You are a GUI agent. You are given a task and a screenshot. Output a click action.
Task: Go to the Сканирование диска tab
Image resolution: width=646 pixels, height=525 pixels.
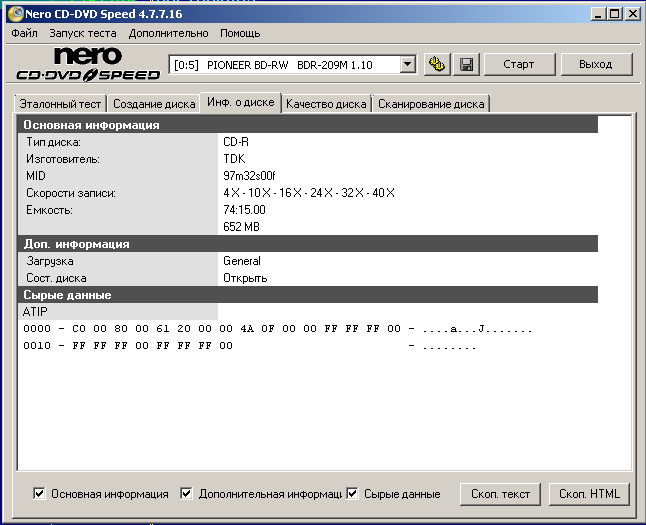(x=431, y=104)
